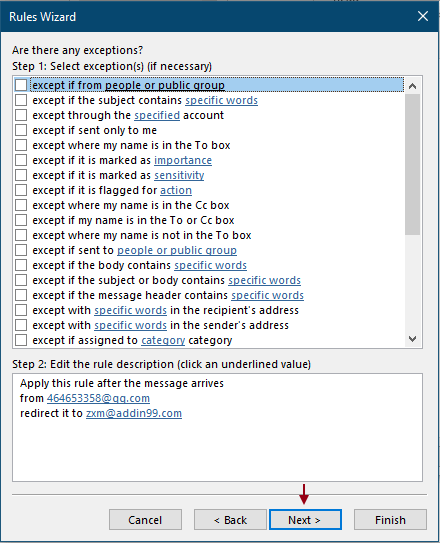Open 'category' link in assigned to exception
The width and height of the screenshot is (440, 543).
[163, 340]
